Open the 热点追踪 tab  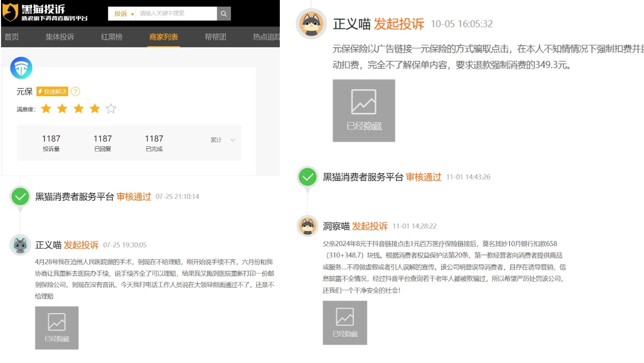tap(266, 37)
